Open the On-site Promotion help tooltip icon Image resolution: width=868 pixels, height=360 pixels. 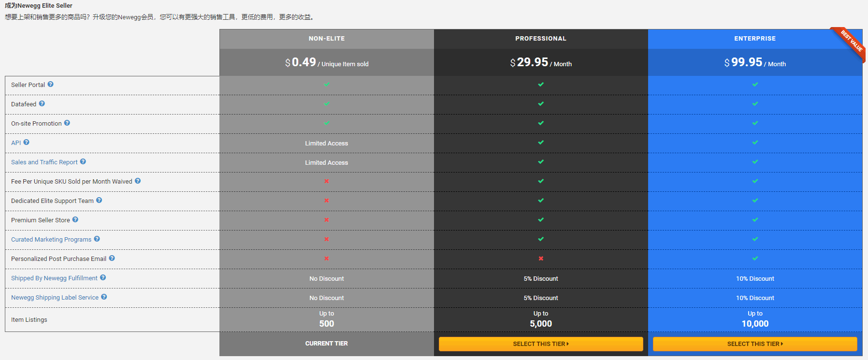pyautogui.click(x=67, y=123)
